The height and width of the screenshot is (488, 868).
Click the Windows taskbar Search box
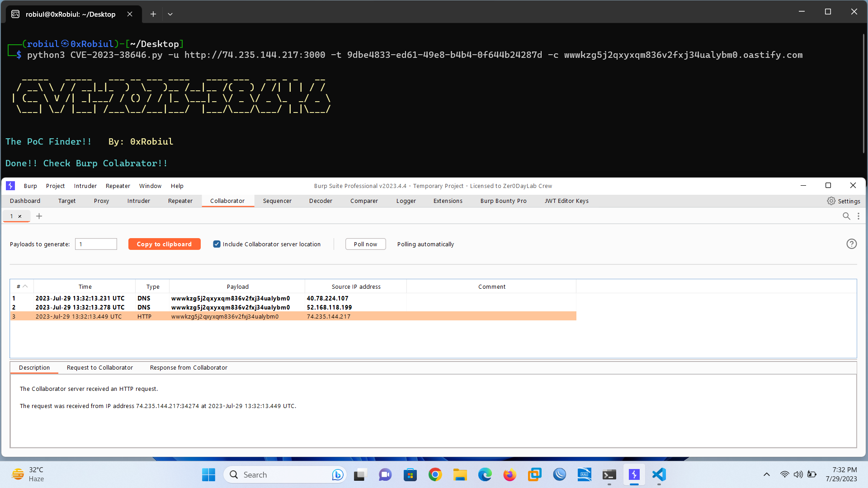pyautogui.click(x=285, y=474)
